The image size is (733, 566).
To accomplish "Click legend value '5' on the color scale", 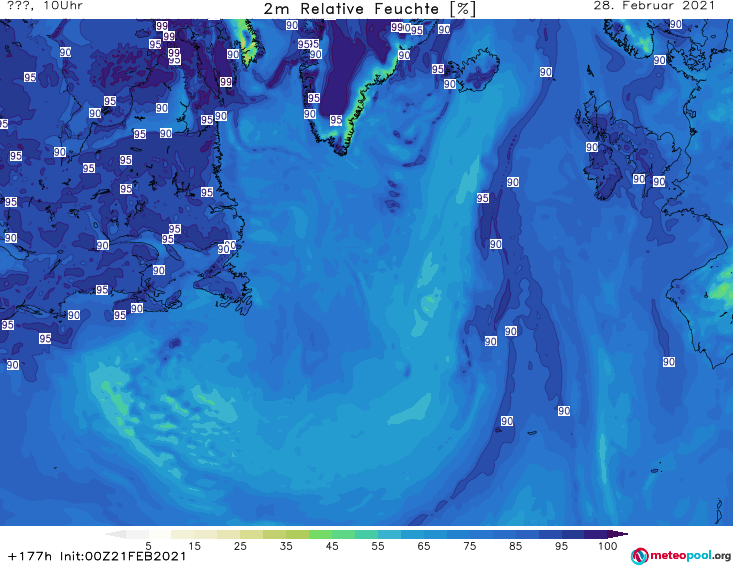I will click(148, 546).
